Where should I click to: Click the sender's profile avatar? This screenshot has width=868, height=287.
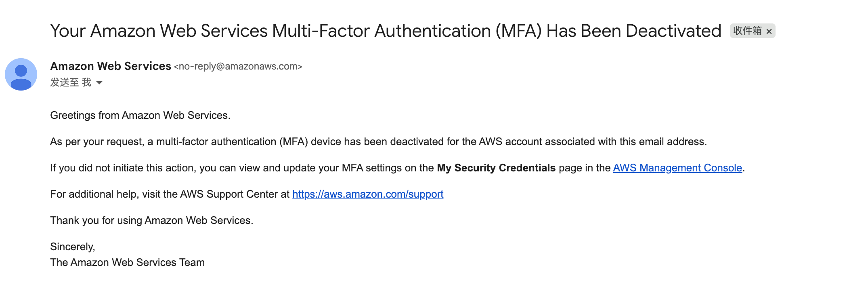click(x=21, y=74)
